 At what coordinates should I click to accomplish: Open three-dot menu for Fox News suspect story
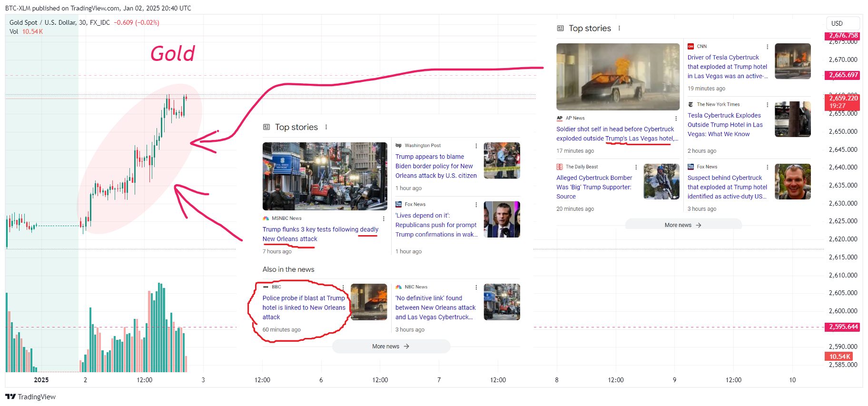click(x=767, y=167)
